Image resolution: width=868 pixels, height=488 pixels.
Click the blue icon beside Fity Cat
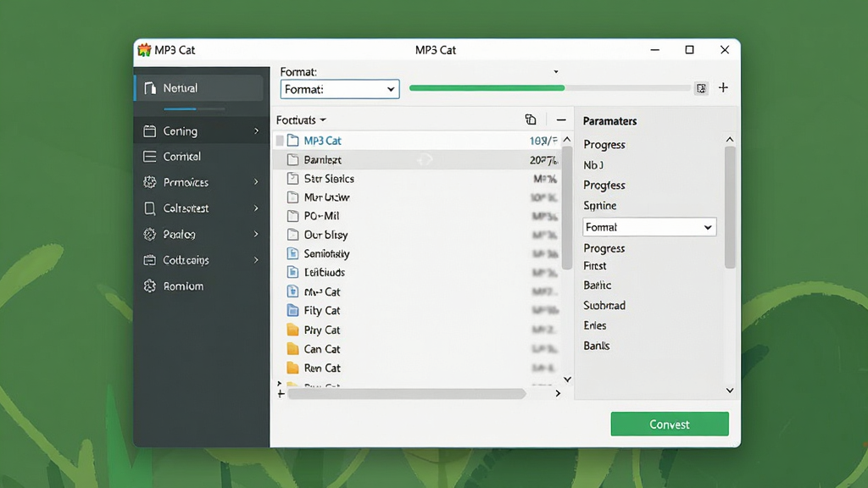point(292,310)
